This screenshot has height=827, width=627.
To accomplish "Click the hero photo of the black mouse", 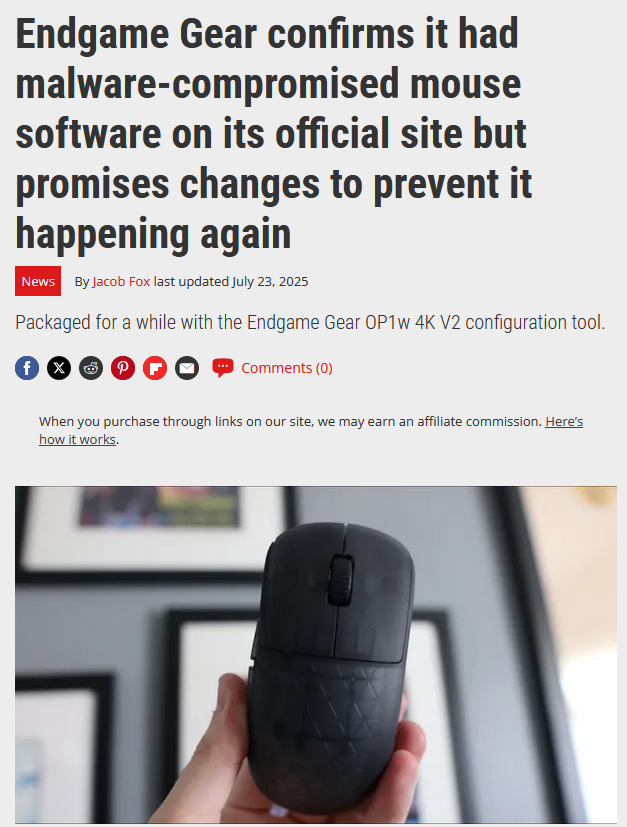I will [x=316, y=655].
